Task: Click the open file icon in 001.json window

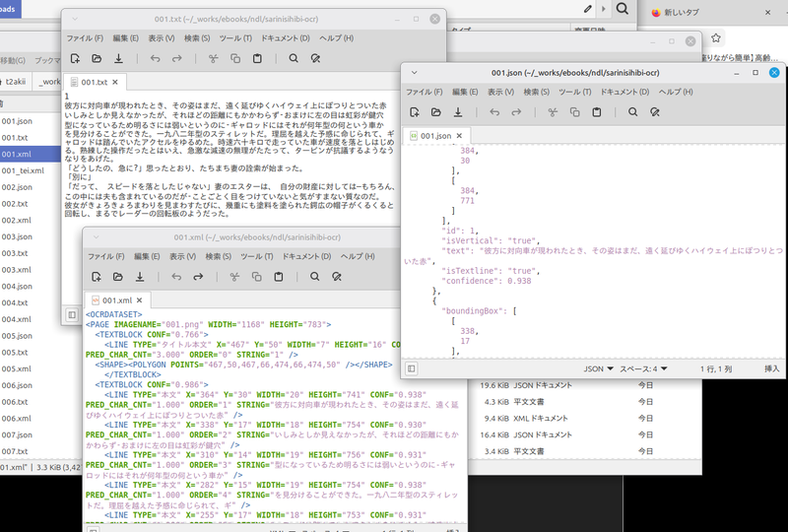Action: click(436, 112)
